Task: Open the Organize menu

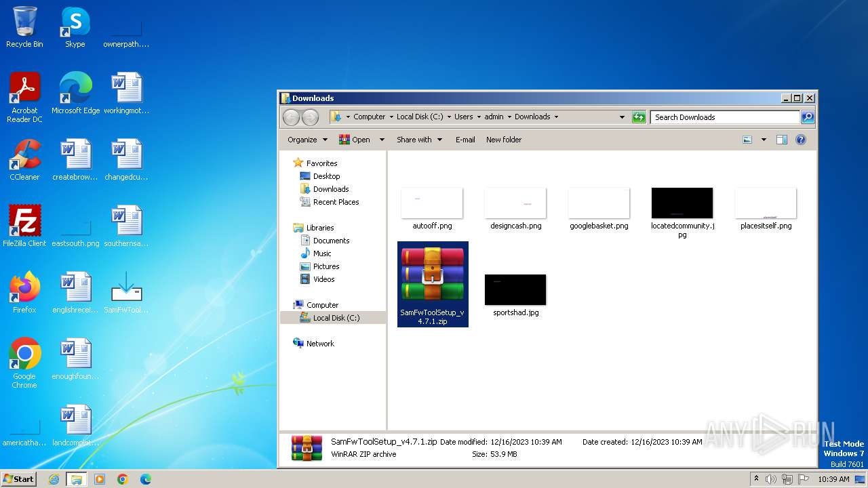Action: click(x=307, y=140)
